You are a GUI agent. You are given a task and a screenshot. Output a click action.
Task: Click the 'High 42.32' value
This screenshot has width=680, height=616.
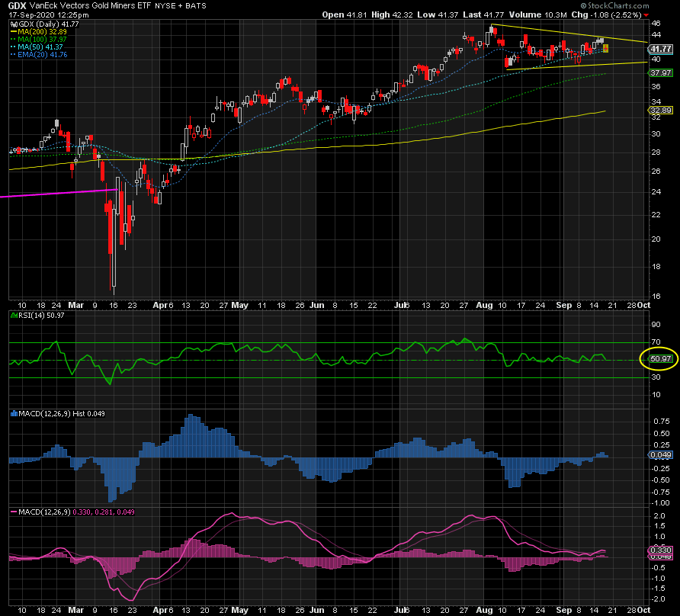pos(392,14)
